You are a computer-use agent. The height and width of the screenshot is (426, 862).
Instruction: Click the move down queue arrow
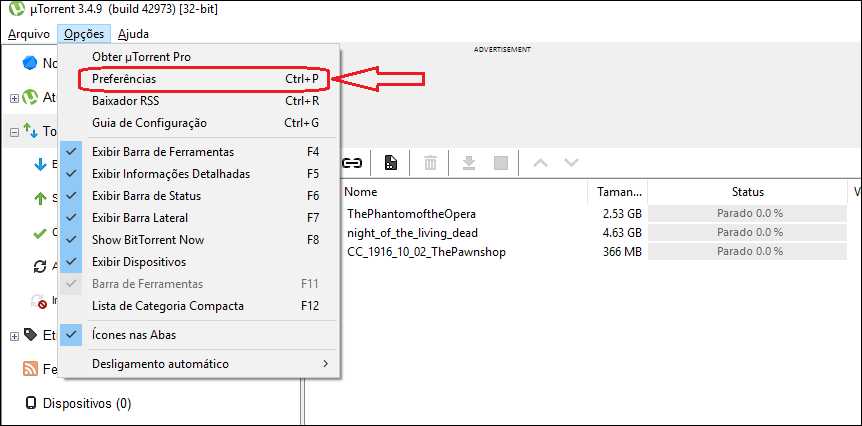(571, 162)
